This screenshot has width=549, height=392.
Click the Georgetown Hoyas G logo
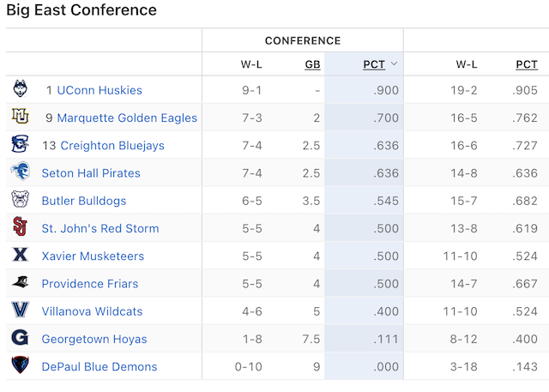point(20,337)
